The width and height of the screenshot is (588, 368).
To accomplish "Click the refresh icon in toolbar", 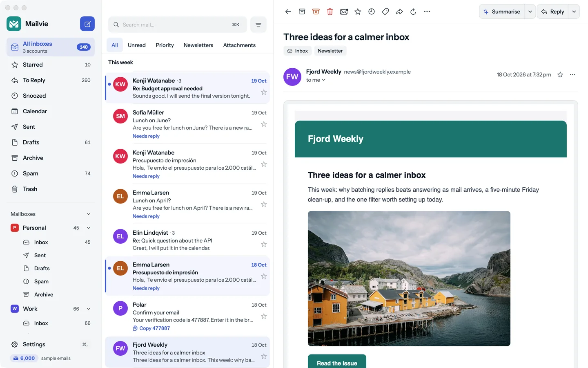I will click(x=413, y=11).
